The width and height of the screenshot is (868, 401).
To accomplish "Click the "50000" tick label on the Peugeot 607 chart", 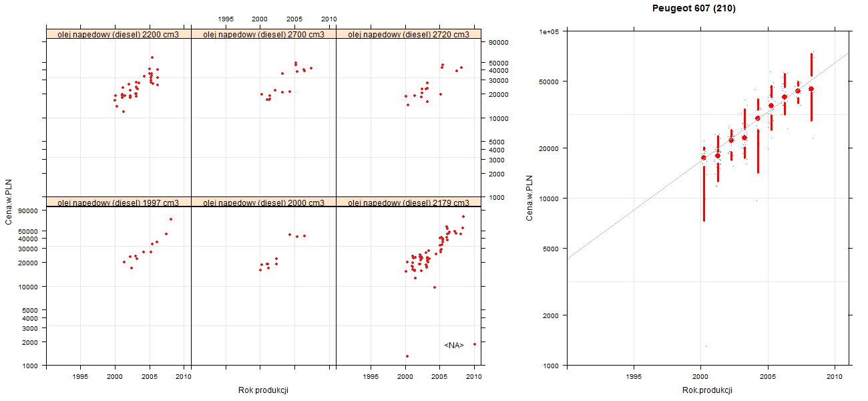I will [550, 82].
